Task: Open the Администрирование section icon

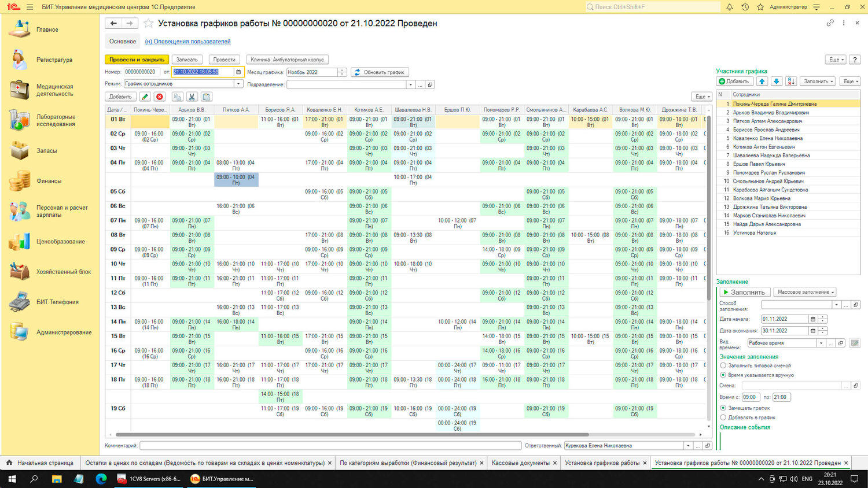Action: tap(20, 332)
